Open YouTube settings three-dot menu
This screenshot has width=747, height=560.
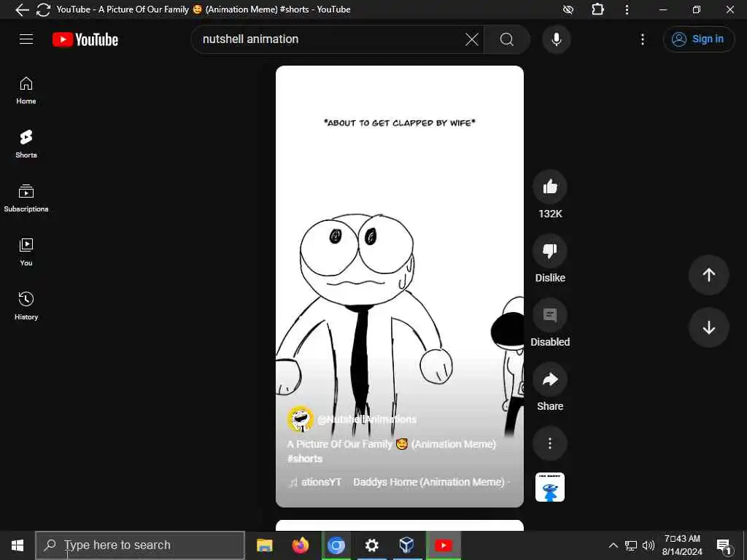(x=642, y=39)
